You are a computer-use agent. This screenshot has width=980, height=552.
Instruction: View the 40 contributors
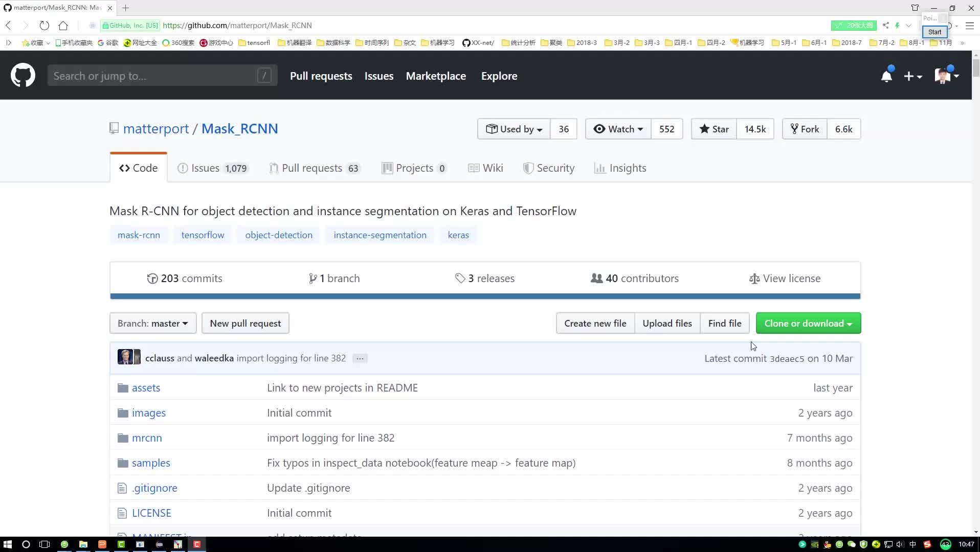pyautogui.click(x=635, y=279)
